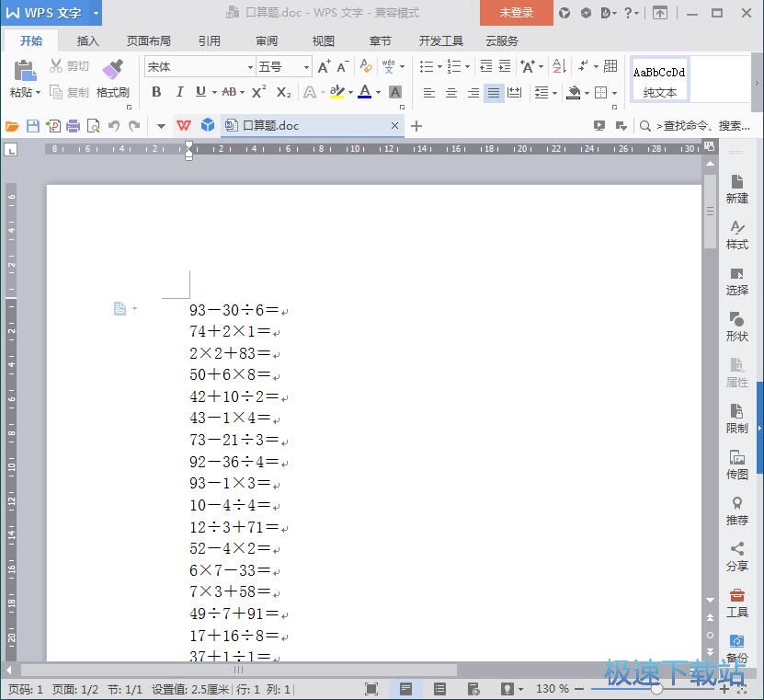Switch to the 插入 tab
Screen dimensions: 764x700
(87, 41)
